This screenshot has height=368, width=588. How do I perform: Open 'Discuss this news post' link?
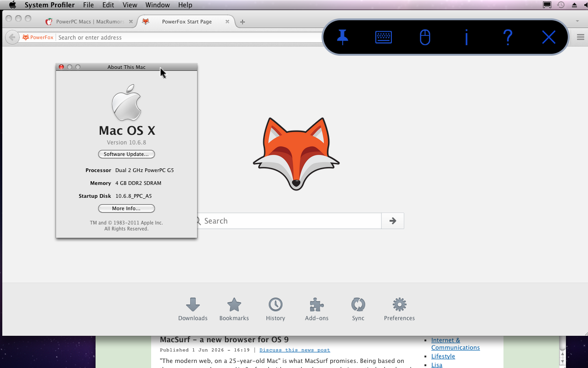[294, 350]
